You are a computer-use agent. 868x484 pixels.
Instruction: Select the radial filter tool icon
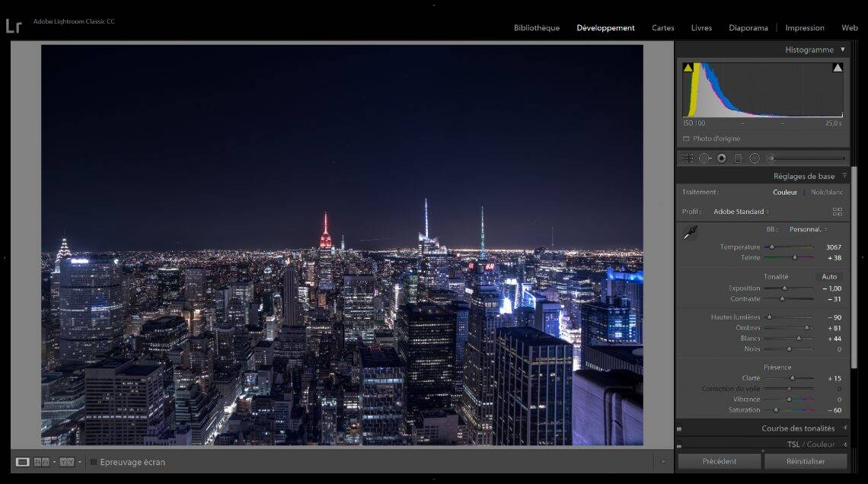[x=755, y=159]
